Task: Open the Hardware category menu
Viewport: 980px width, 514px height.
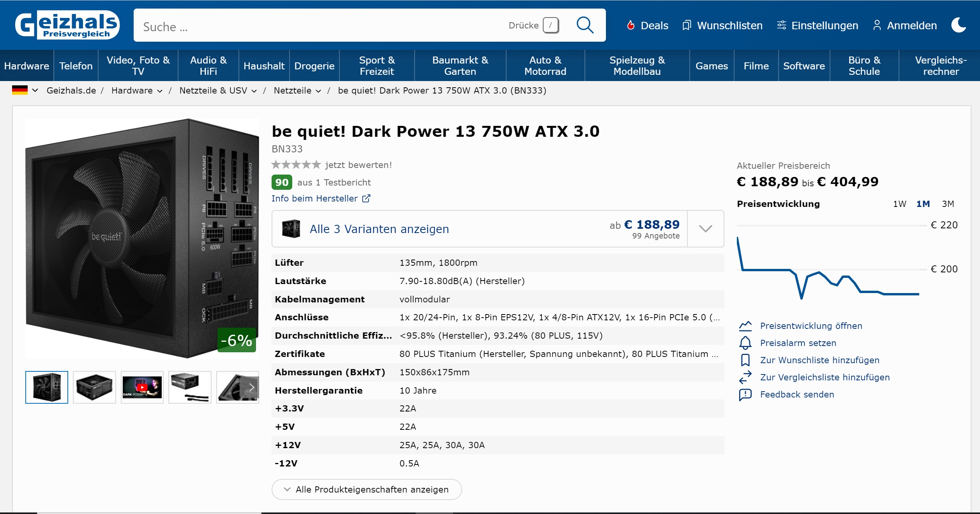Action: click(x=26, y=66)
